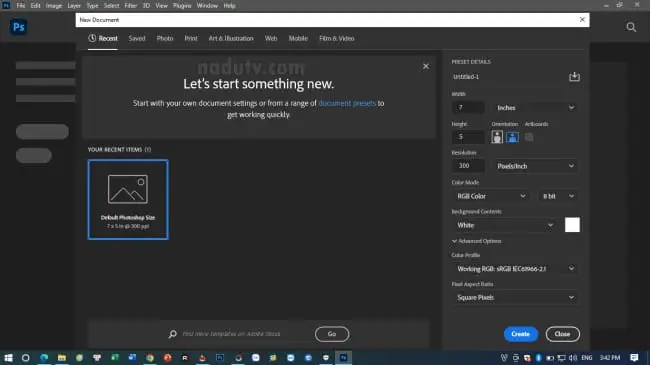This screenshot has height=365, width=650.
Task: Close the New Document dialog with the X
Action: [582, 19]
